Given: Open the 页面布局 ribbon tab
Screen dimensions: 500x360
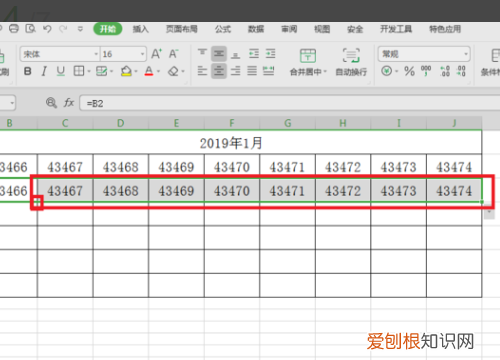Looking at the screenshot, I should click(x=182, y=29).
